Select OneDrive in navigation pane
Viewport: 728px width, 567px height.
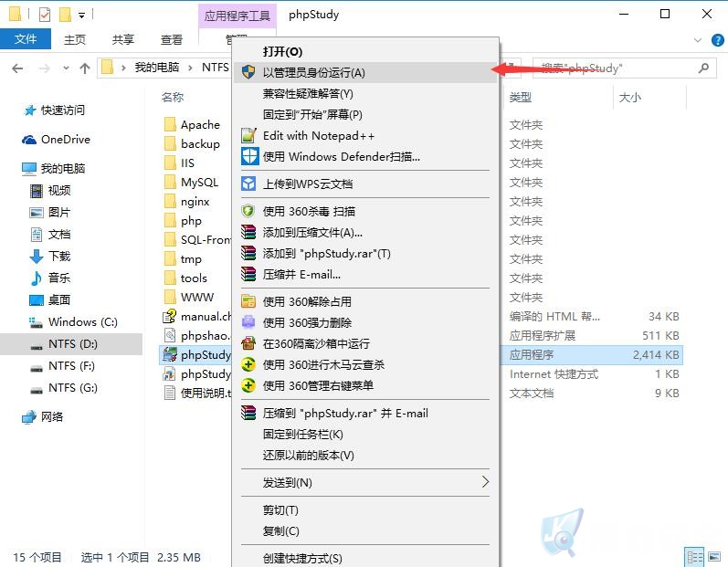(56, 139)
